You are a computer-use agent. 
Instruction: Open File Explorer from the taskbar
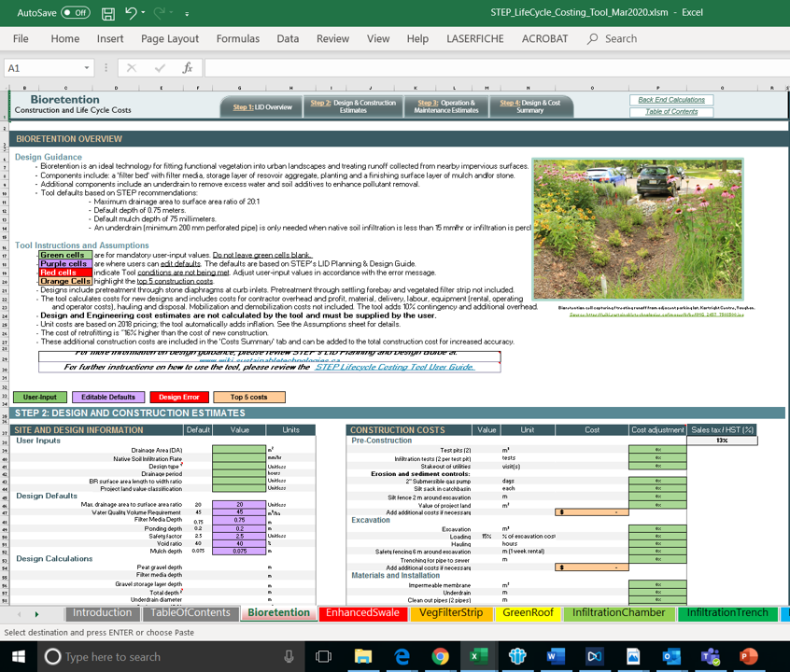click(x=362, y=656)
